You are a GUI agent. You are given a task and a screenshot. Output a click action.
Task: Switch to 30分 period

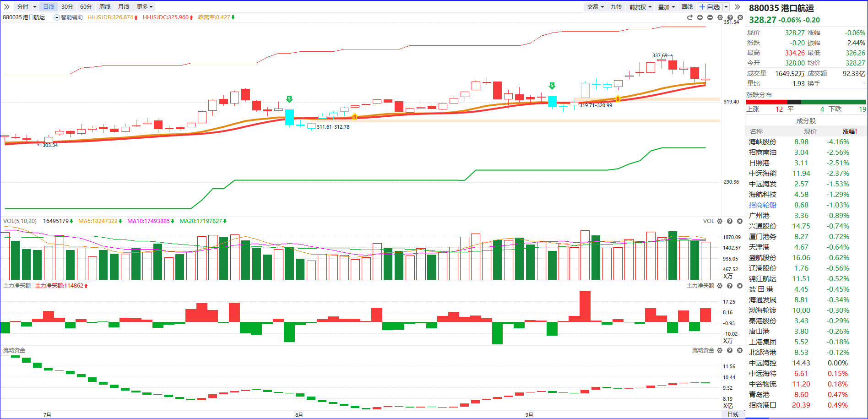[x=67, y=7]
